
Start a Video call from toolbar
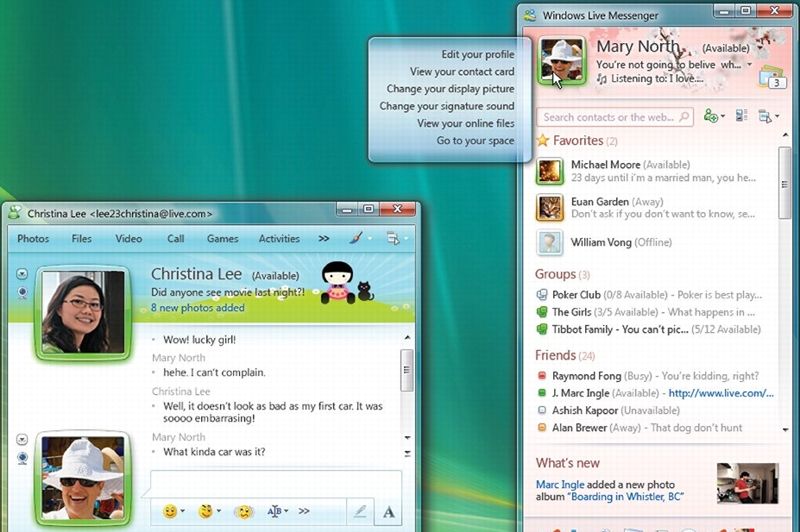pyautogui.click(x=129, y=238)
